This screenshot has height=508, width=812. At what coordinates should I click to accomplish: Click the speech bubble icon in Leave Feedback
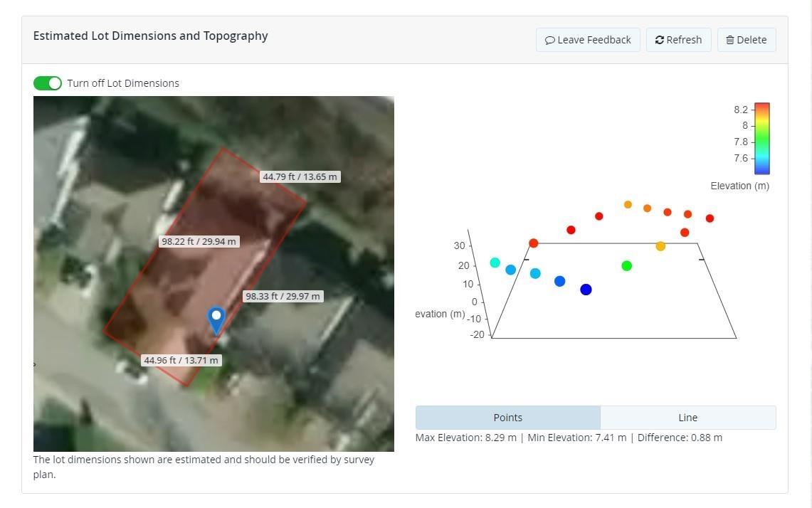coord(550,41)
